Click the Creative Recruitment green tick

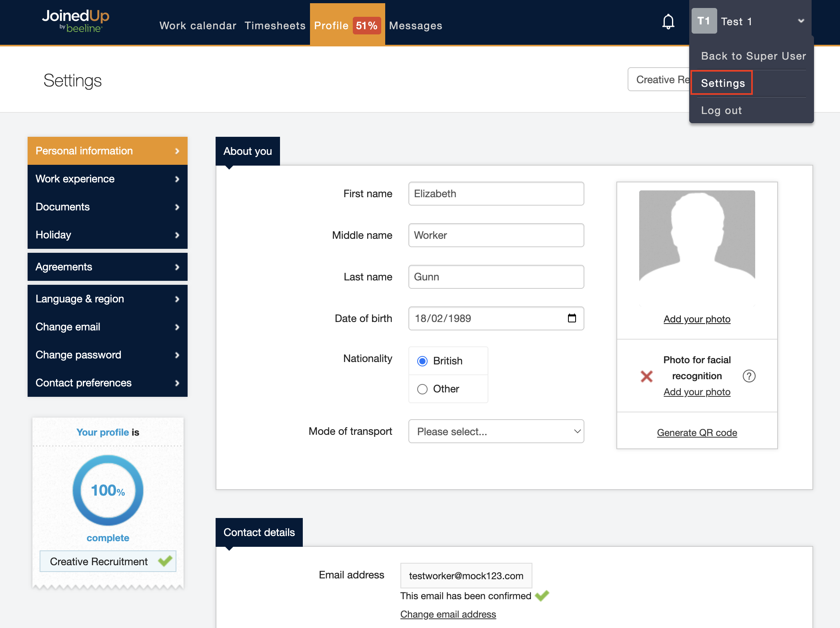tap(165, 561)
